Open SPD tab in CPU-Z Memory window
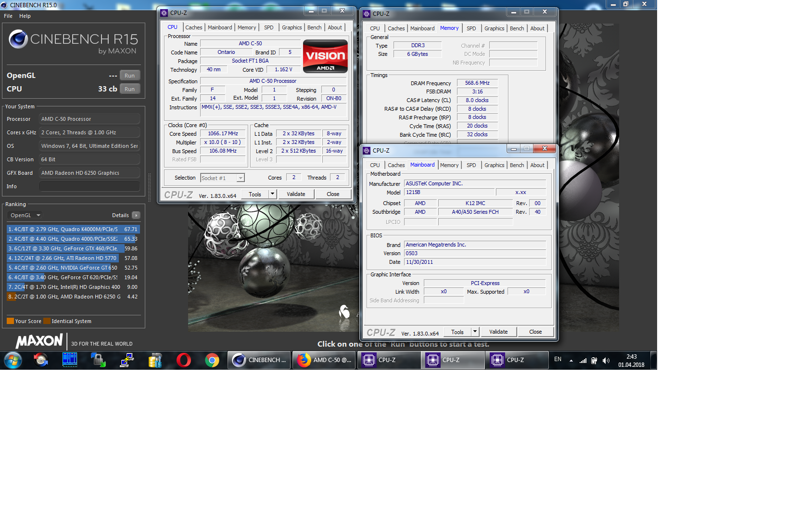 tap(471, 28)
